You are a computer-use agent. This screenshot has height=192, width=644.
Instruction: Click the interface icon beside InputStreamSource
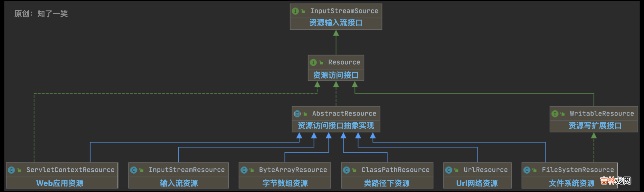pos(295,11)
